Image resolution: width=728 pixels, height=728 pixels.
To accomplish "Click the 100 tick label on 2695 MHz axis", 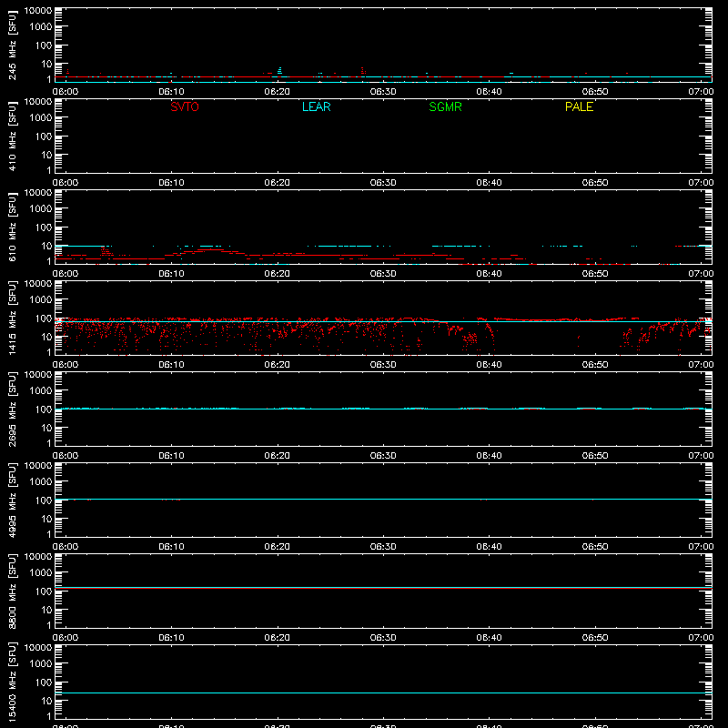I will click(44, 409).
